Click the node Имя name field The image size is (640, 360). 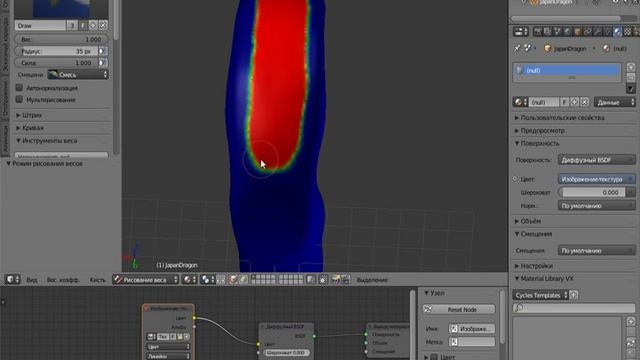(471, 329)
